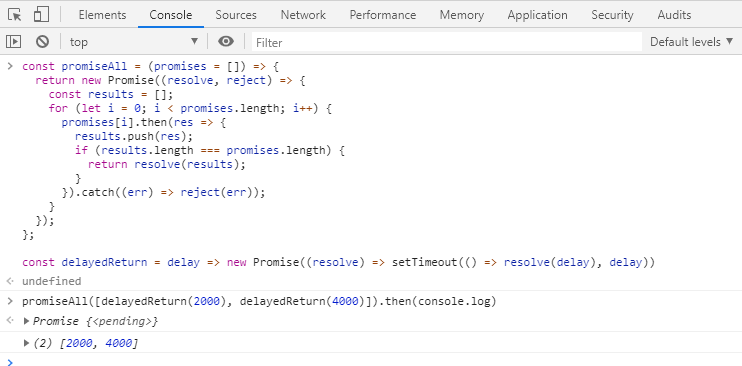Expand the Promise {<pending>} result

click(26, 321)
